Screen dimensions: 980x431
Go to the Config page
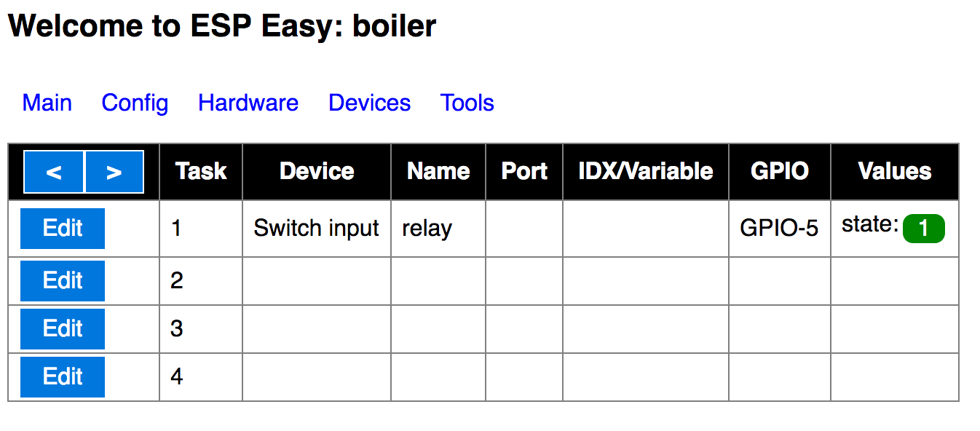pos(135,103)
